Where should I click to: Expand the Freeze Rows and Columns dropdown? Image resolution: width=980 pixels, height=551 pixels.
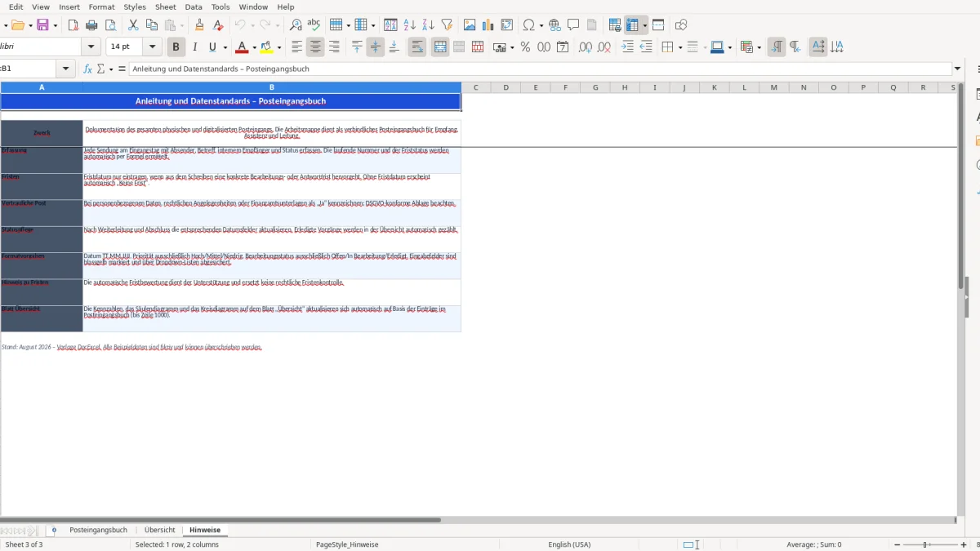[x=644, y=25]
